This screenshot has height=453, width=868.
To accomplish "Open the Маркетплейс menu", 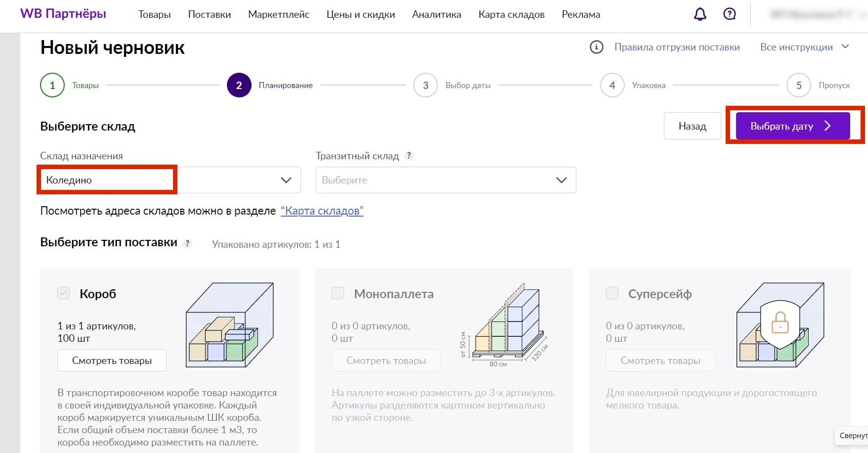I will (x=279, y=14).
